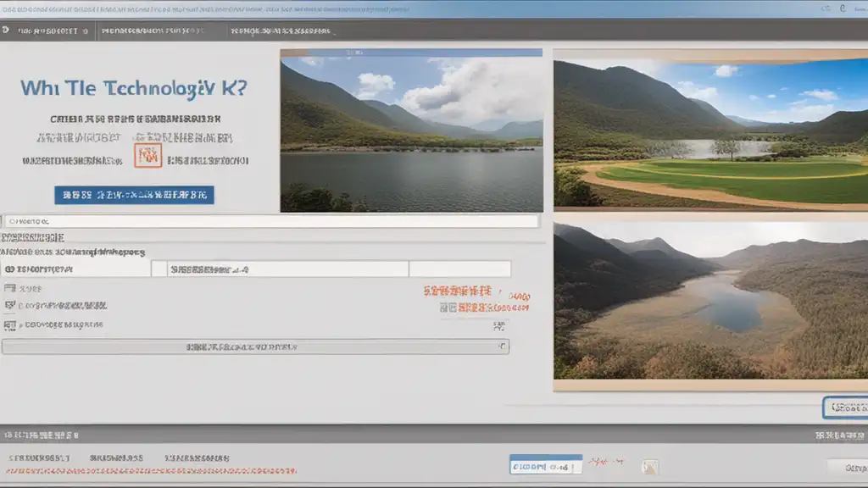868x488 pixels.
Task: Open the blue-highlighted value box in bottom bar
Action: click(x=545, y=465)
